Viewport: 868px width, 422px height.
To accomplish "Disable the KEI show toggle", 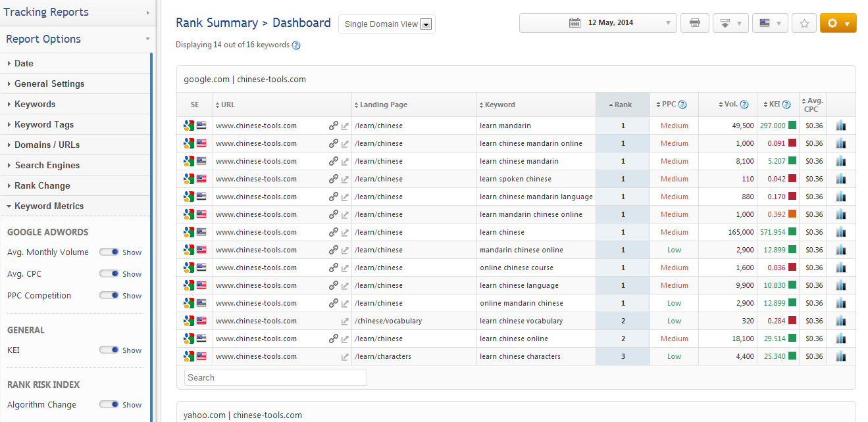I will pyautogui.click(x=109, y=350).
